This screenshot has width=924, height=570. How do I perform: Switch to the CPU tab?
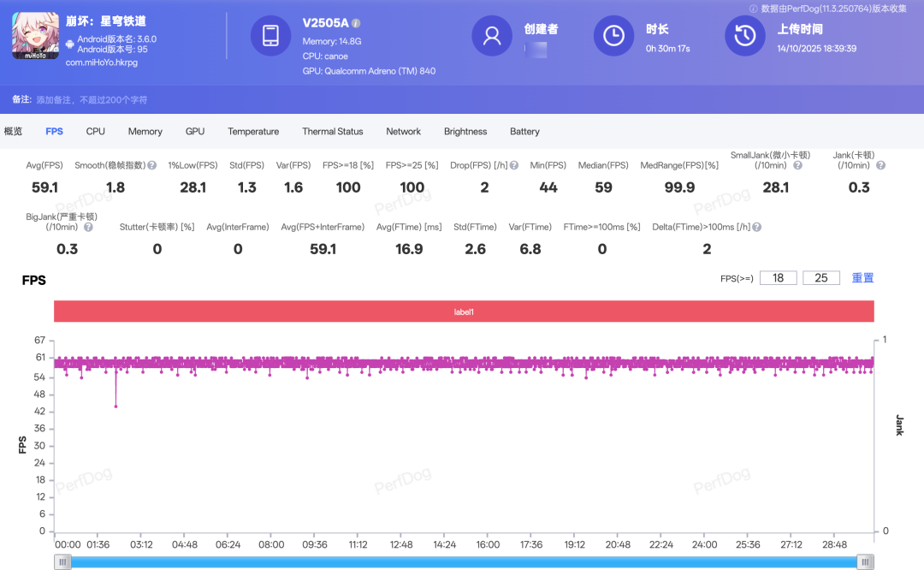click(96, 132)
